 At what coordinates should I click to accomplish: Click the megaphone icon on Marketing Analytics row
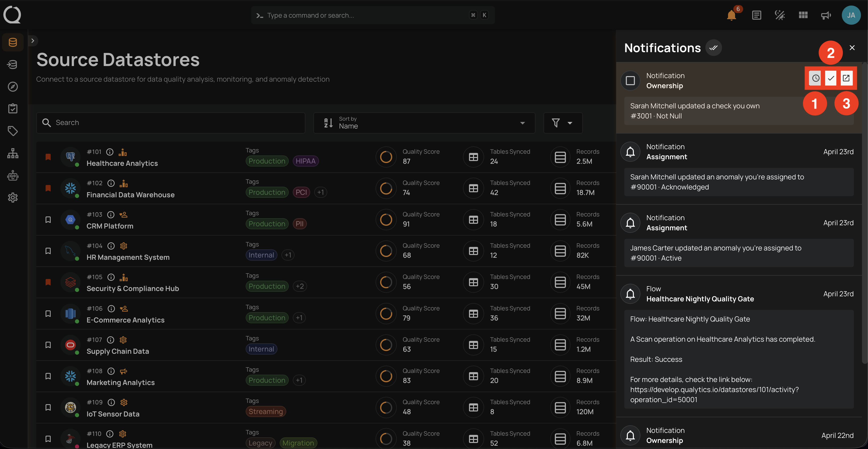[x=124, y=371]
